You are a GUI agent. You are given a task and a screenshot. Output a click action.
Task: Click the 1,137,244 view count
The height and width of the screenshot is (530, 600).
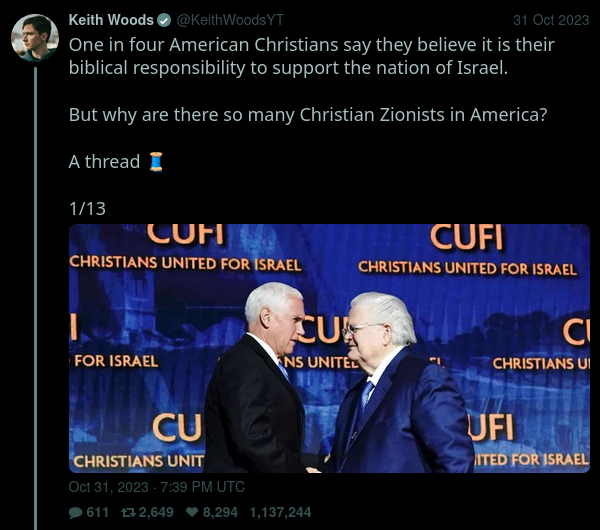tap(280, 512)
